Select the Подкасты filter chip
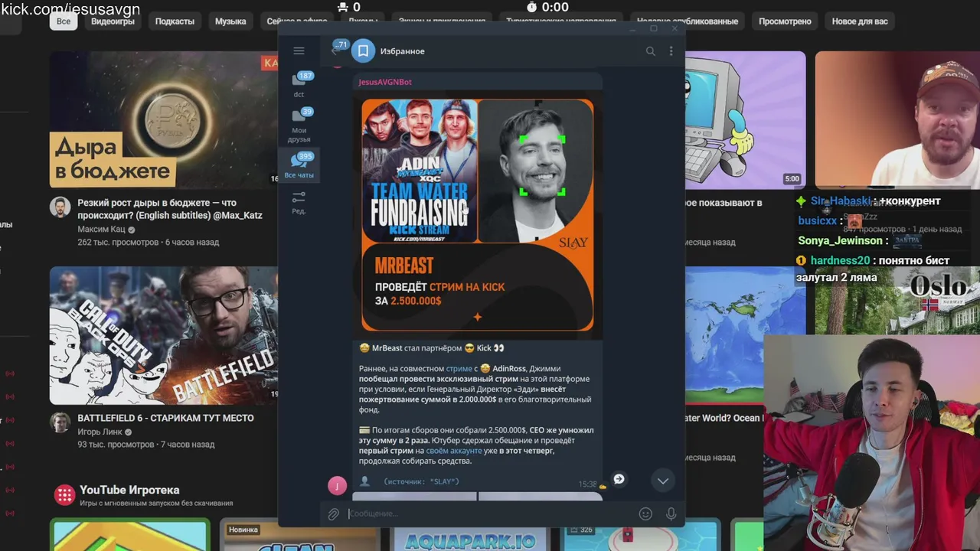 [175, 21]
